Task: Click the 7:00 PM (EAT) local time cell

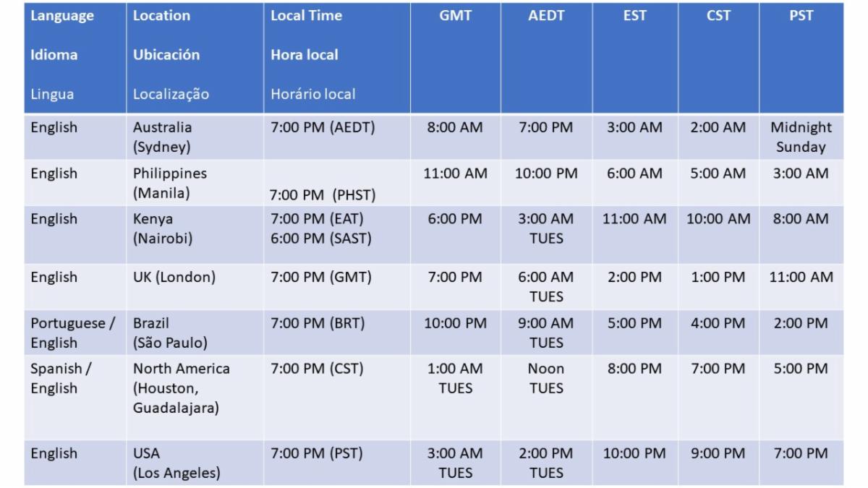Action: (317, 218)
